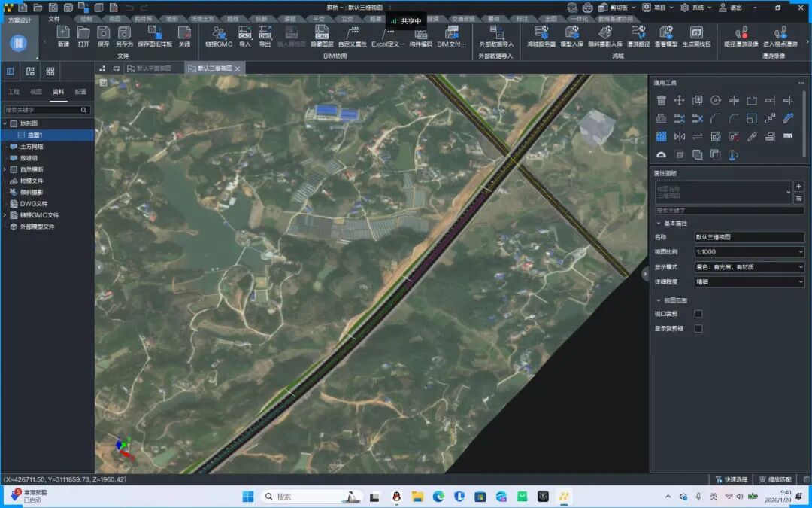The width and height of the screenshot is (812, 508).
Task: Collapse the 地形图 tree node
Action: pos(5,124)
